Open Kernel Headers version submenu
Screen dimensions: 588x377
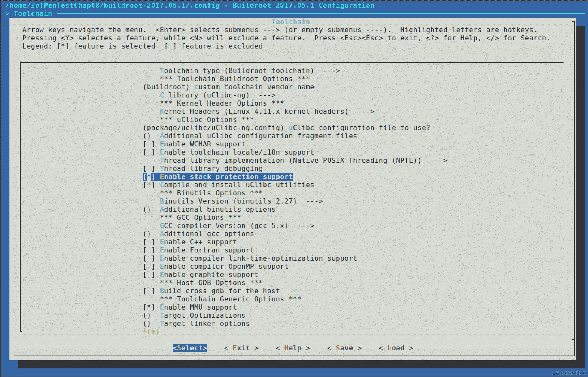coord(267,112)
